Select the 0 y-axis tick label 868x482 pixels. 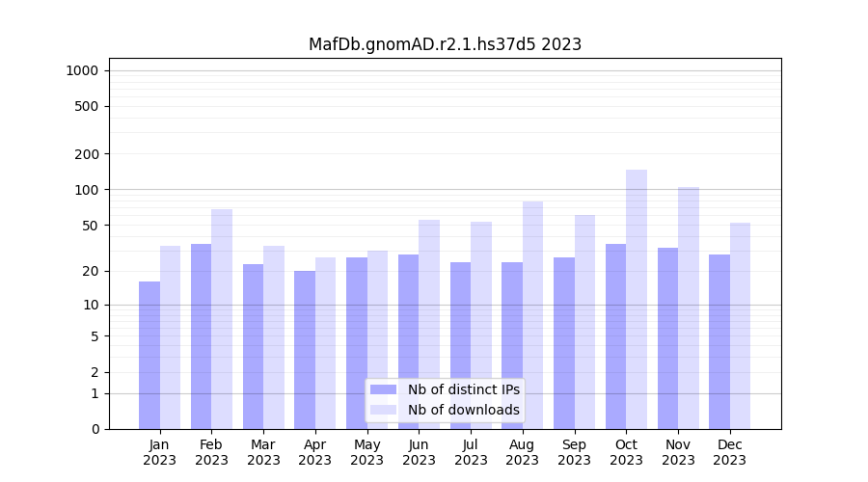[x=95, y=429]
